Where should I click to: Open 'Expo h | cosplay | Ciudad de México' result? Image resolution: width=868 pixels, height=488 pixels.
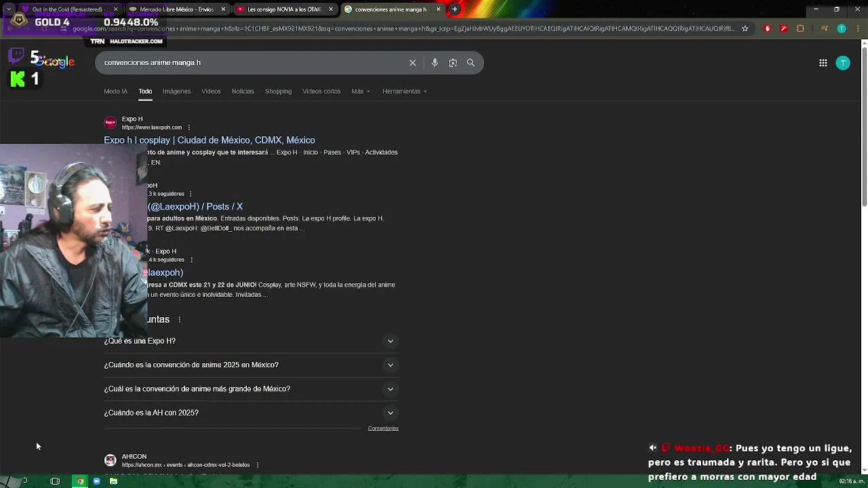tap(210, 140)
